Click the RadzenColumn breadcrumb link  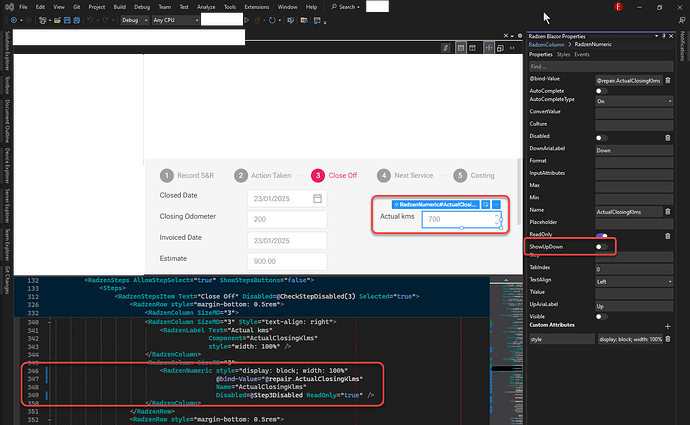[546, 44]
